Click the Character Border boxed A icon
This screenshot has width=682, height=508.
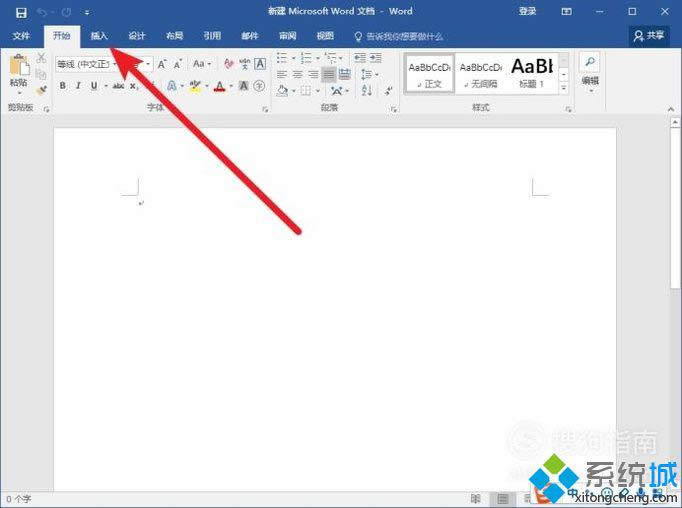pyautogui.click(x=260, y=64)
